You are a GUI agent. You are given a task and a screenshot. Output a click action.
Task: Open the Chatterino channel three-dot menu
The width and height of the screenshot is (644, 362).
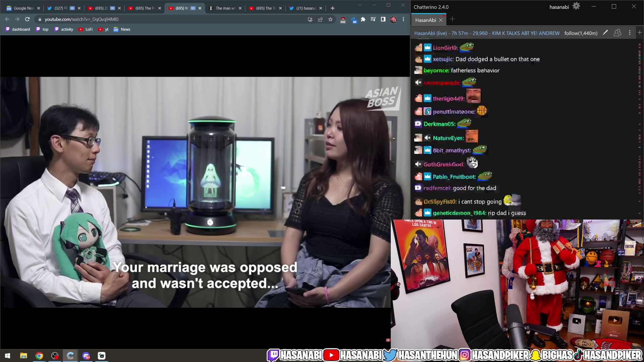(x=630, y=33)
